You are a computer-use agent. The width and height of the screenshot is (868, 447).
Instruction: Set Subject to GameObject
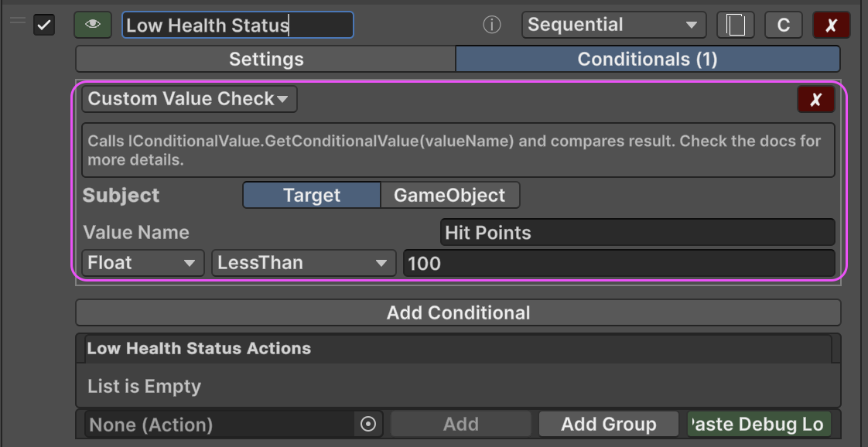click(449, 196)
